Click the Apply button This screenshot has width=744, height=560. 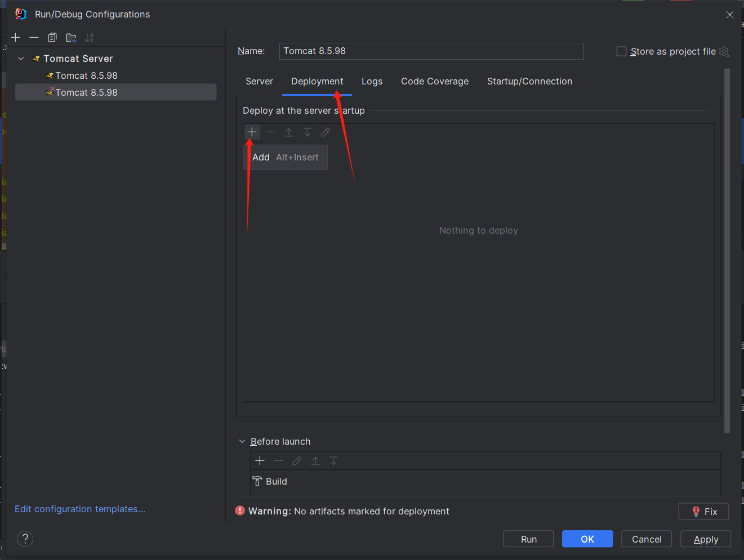[x=706, y=539]
